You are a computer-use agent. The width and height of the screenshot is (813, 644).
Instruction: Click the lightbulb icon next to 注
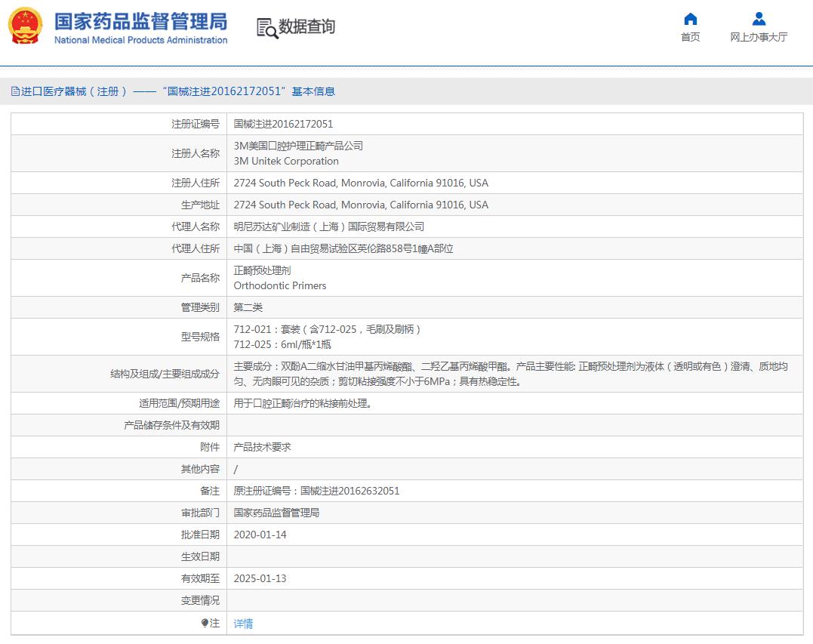(205, 623)
